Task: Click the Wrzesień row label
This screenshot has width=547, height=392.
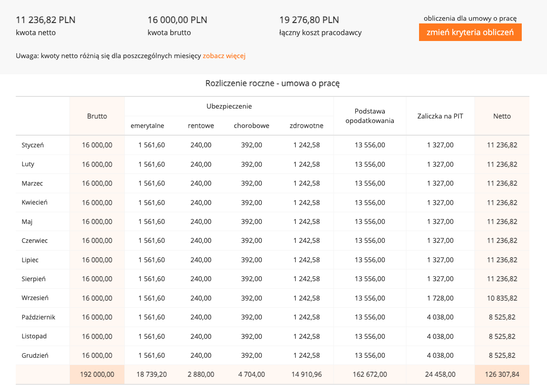Action: coord(35,298)
